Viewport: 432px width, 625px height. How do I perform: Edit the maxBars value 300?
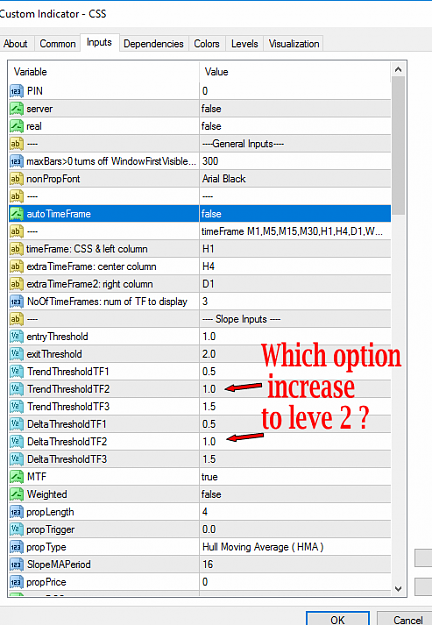[x=295, y=161]
